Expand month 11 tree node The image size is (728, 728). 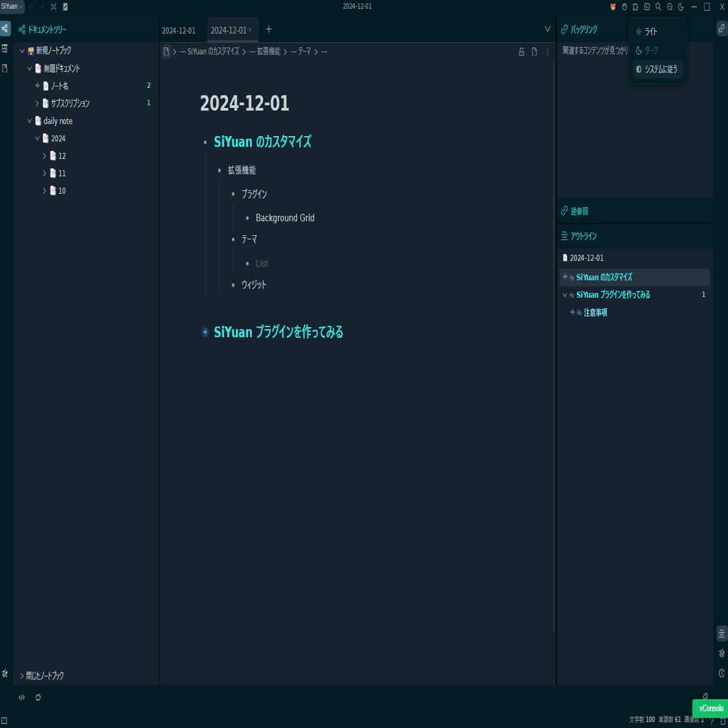tap(44, 173)
